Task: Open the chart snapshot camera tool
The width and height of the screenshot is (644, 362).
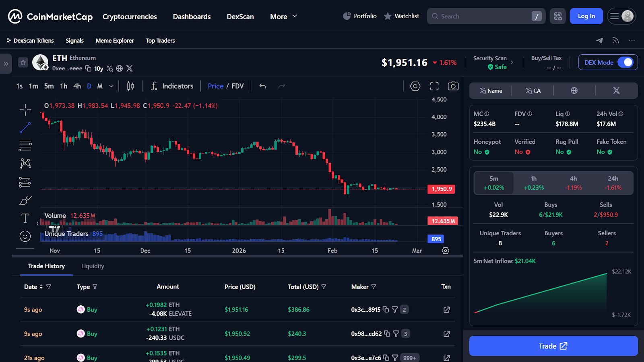Action: click(453, 86)
